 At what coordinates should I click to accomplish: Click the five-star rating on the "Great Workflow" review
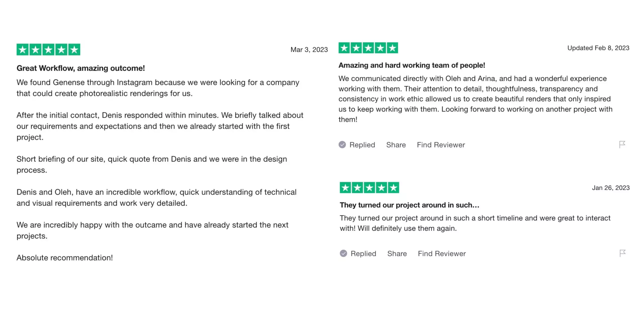tap(48, 50)
